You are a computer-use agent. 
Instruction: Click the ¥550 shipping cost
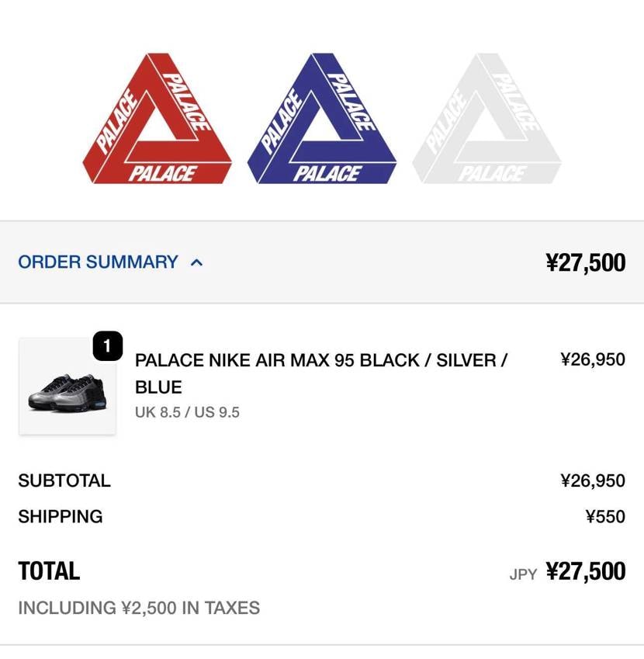point(605,516)
